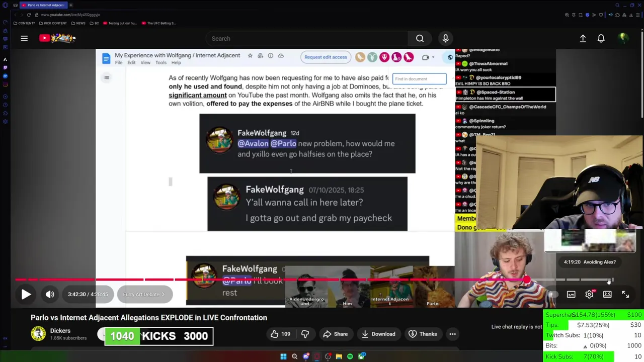The height and width of the screenshot is (362, 644).
Task: Like the video
Action: 280,334
